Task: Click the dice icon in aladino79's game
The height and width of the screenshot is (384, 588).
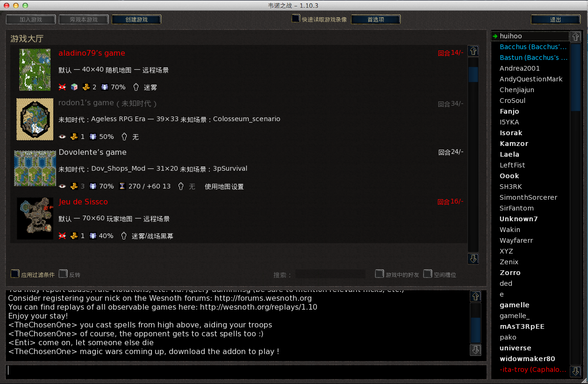Action: [x=74, y=87]
